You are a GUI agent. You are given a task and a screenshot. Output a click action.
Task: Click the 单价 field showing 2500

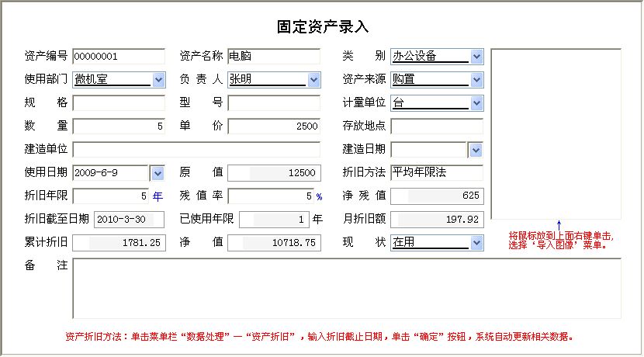273,127
